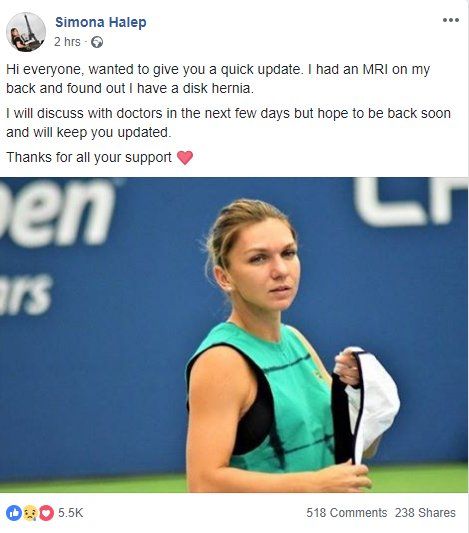469x533 pixels.
Task: Click the sad face reaction icon
Action: click(x=30, y=513)
